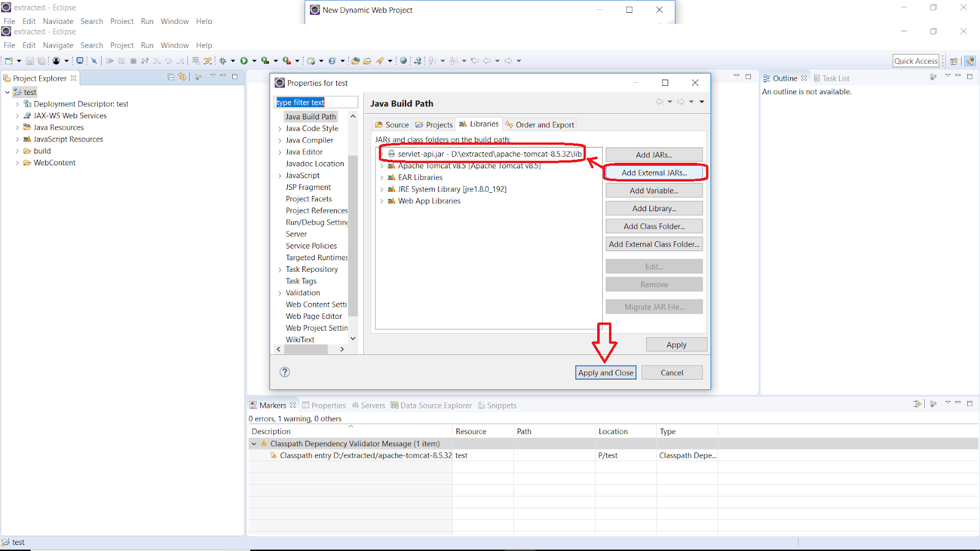Click the Quick Access search box
Image resolution: width=980 pixels, height=551 pixels.
[916, 61]
